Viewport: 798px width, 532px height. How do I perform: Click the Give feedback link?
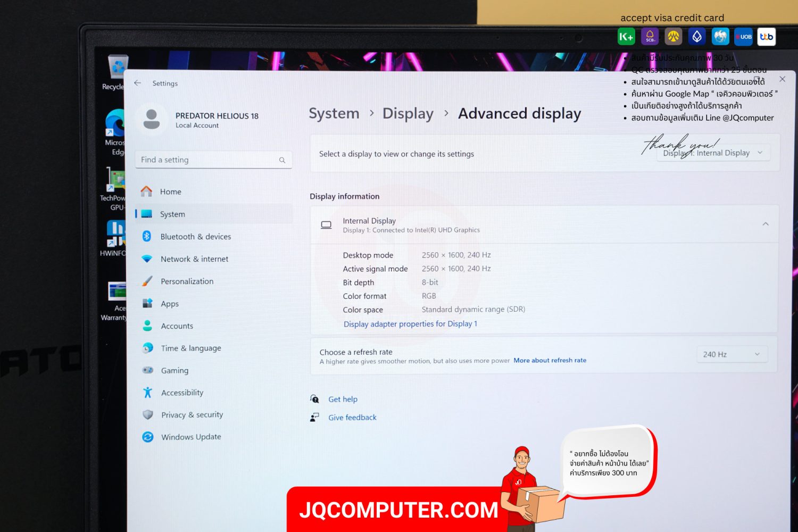[352, 418]
